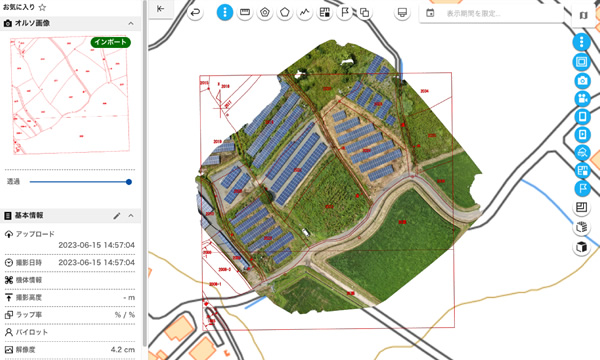Edit basic info with pencil icon

117,216
